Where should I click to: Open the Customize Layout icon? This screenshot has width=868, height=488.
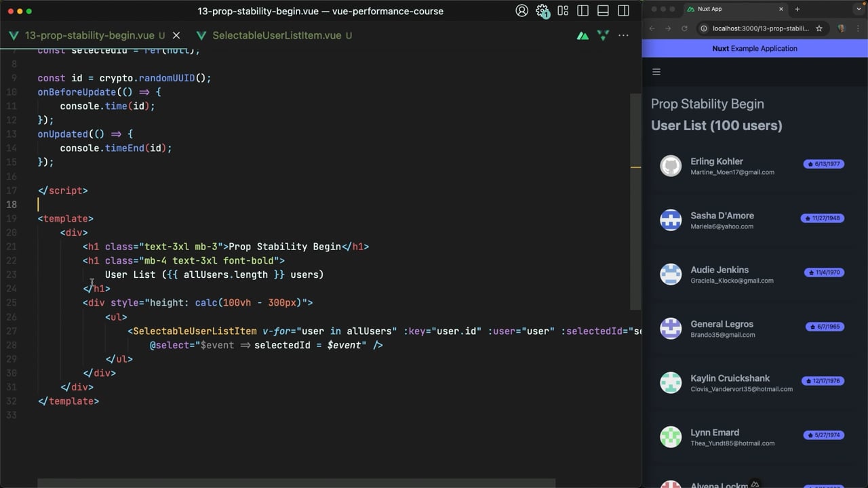563,11
